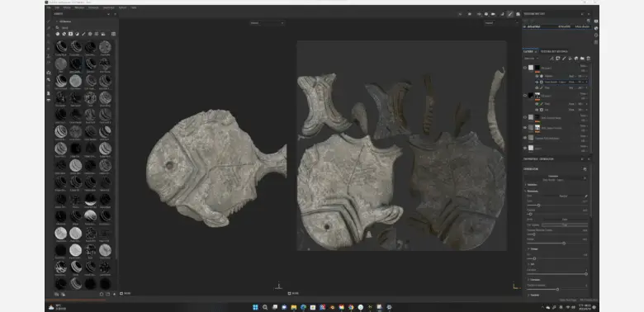Filter assets by Smart masks icon

point(70,34)
